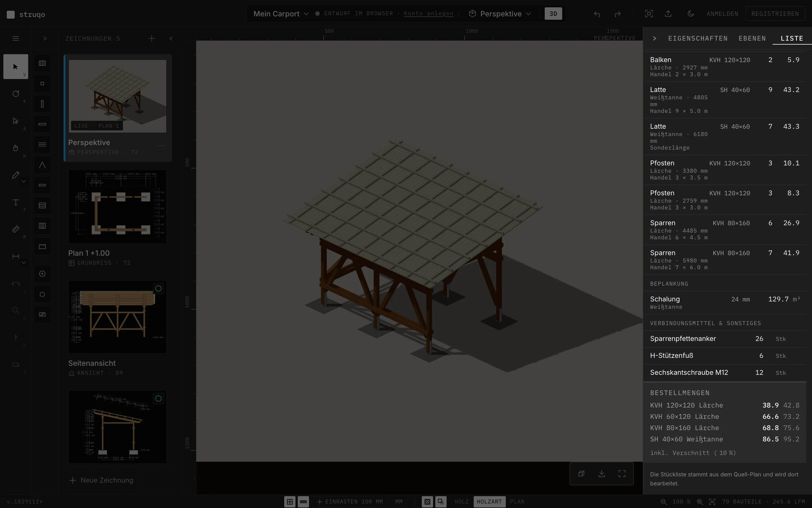Activate the dimension tool
Image resolution: width=812 pixels, height=508 pixels.
pyautogui.click(x=16, y=256)
